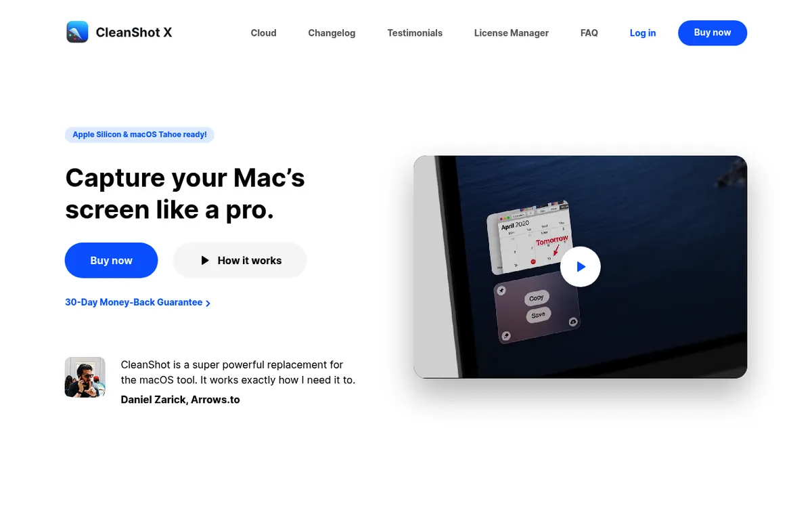Click the Save button in video overlay
812x508 pixels.
(x=539, y=315)
